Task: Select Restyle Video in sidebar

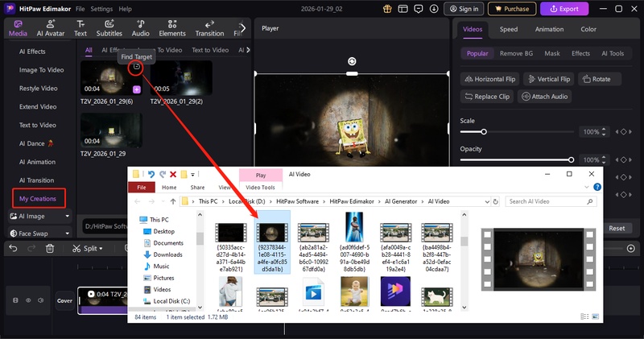Action: [x=38, y=89]
